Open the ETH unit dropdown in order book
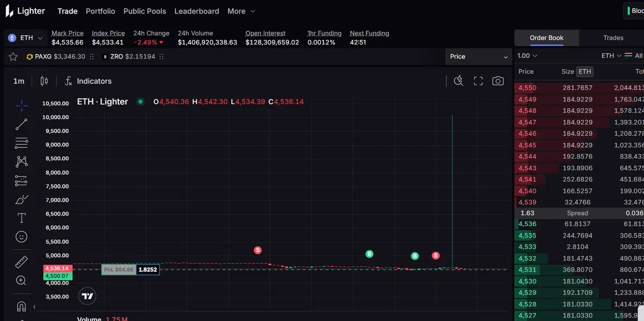 click(611, 56)
